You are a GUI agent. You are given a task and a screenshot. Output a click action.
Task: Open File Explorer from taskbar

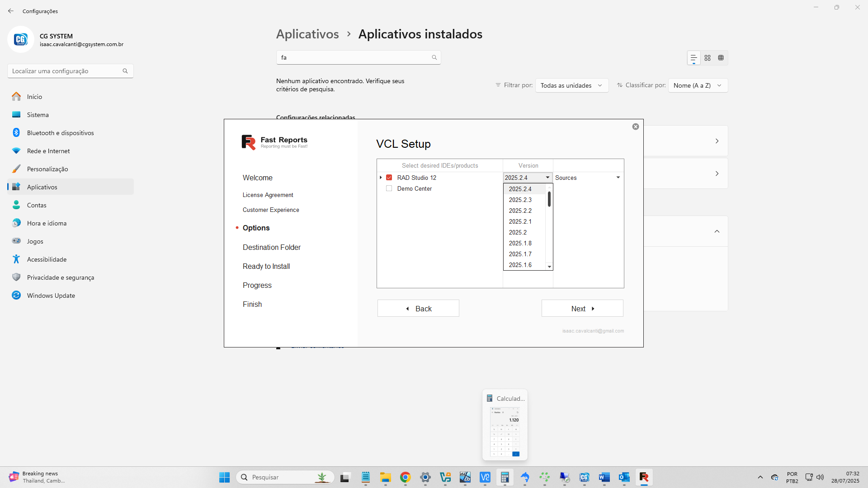385,477
